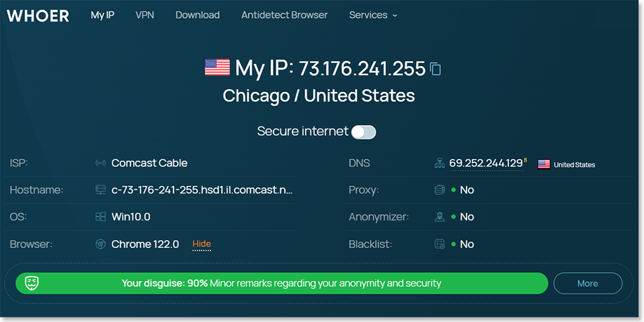This screenshot has height=322, width=644.
Task: Click the ISP signal icon beside Comcast Cable
Action: pyautogui.click(x=100, y=163)
